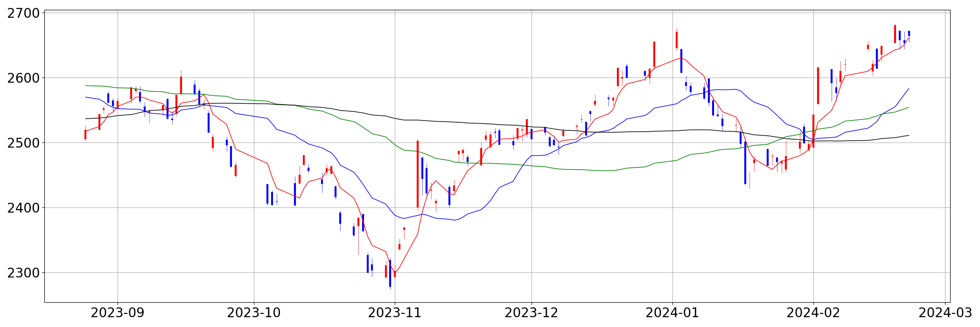Click the 2024-02 x-axis label

point(813,313)
